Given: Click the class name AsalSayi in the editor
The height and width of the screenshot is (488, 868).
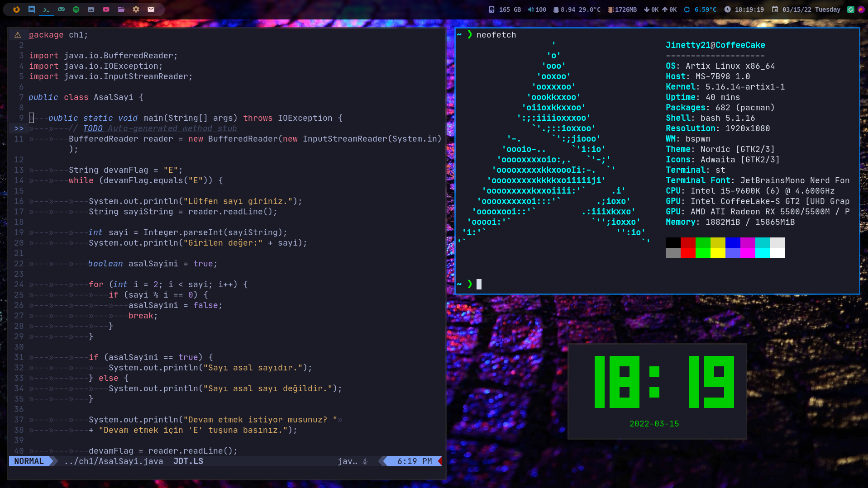Looking at the screenshot, I should 113,97.
